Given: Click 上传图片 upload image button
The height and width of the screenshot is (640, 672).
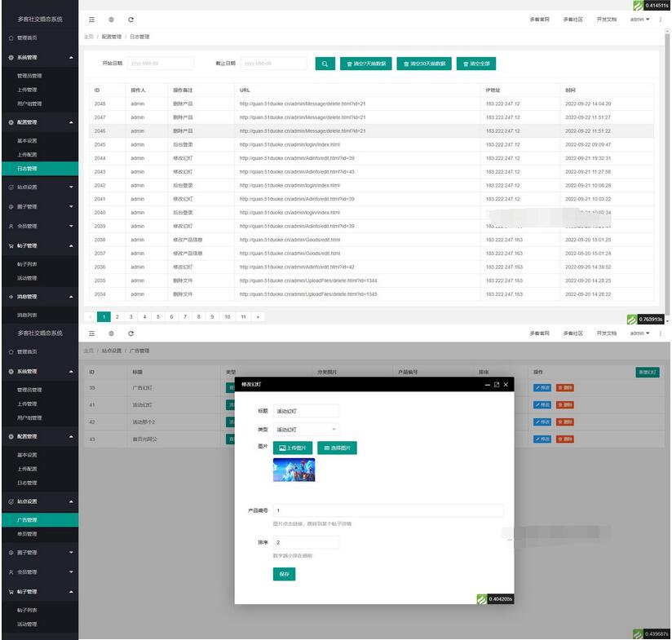Looking at the screenshot, I should pos(293,448).
